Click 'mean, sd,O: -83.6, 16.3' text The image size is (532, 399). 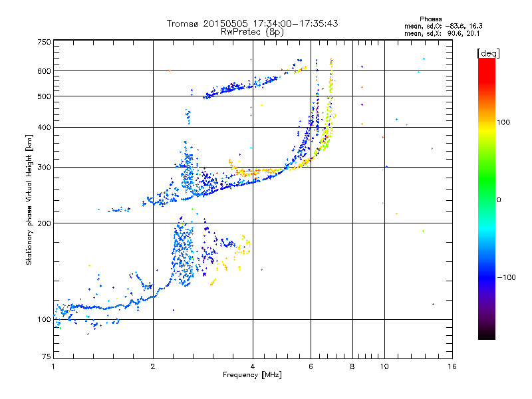coord(443,26)
